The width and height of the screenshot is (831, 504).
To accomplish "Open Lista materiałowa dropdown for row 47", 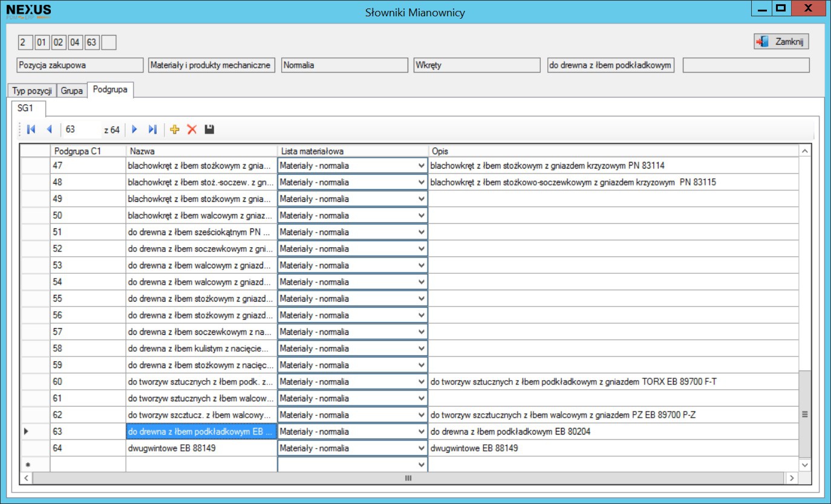I will point(421,166).
